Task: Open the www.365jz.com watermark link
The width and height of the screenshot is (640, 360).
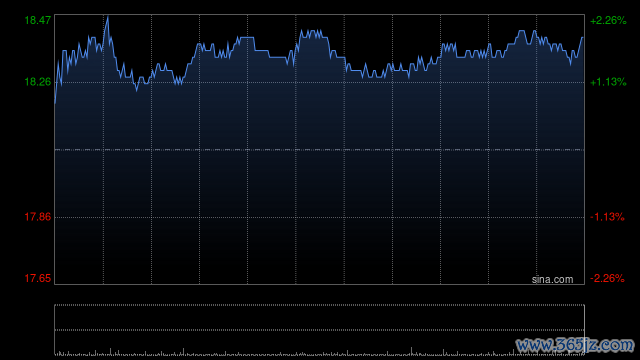Action: click(x=575, y=345)
